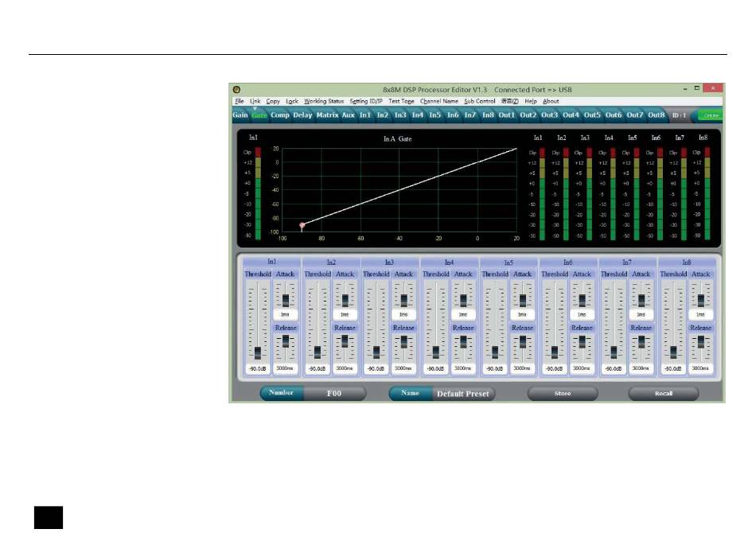Click the In1 Threshold slider handle
This screenshot has height=533, width=756.
(258, 352)
